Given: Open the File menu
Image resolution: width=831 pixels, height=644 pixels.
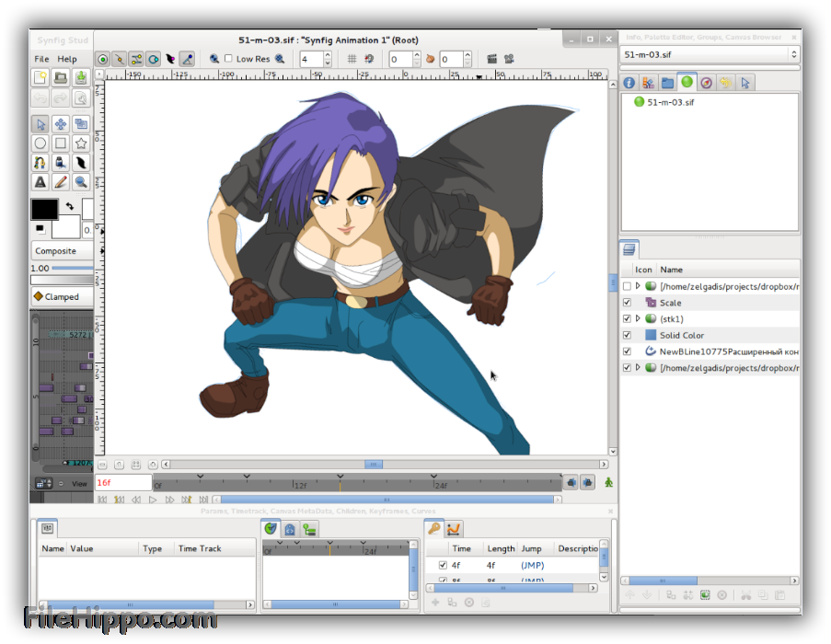Looking at the screenshot, I should (41, 59).
